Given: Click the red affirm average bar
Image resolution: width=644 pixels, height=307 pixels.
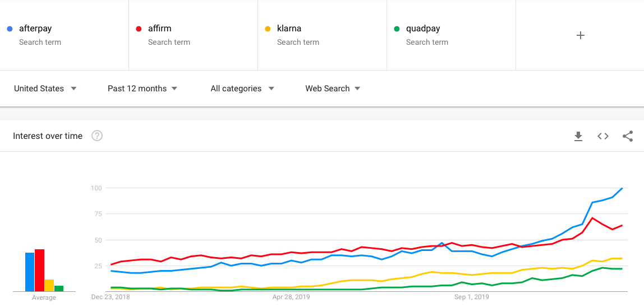Looking at the screenshot, I should pos(39,270).
